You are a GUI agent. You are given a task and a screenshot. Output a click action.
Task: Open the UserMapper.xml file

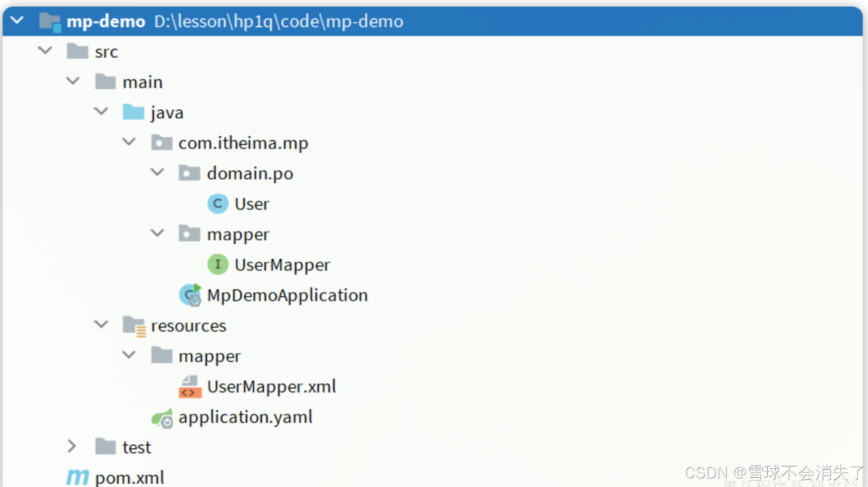point(271,386)
